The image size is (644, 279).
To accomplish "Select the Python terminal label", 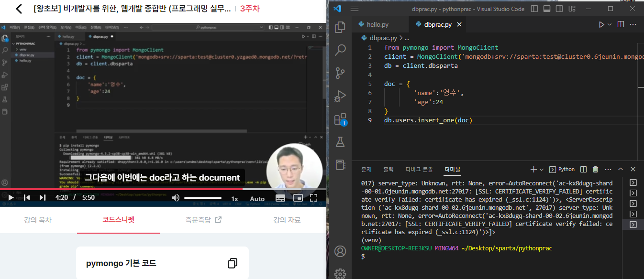I will [562, 169].
